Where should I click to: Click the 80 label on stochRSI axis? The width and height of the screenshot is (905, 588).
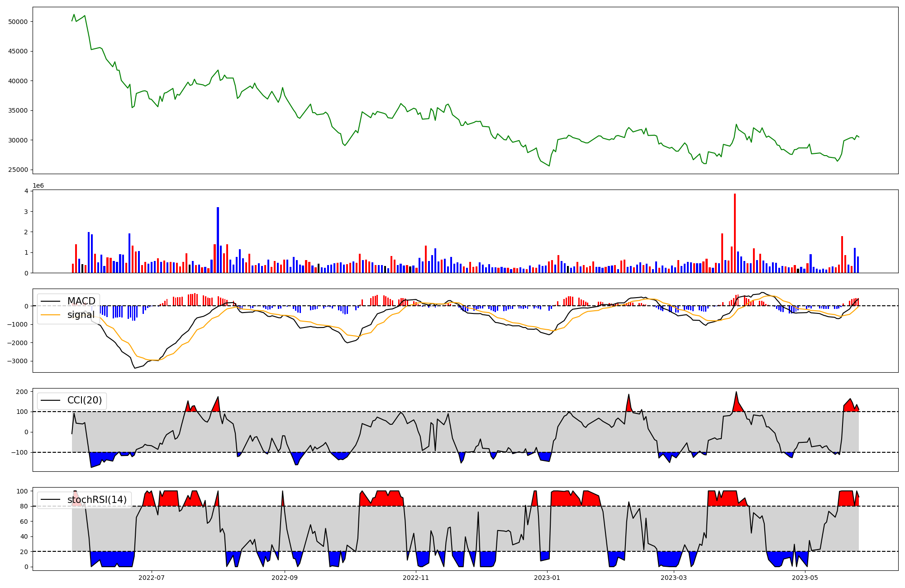point(24,507)
